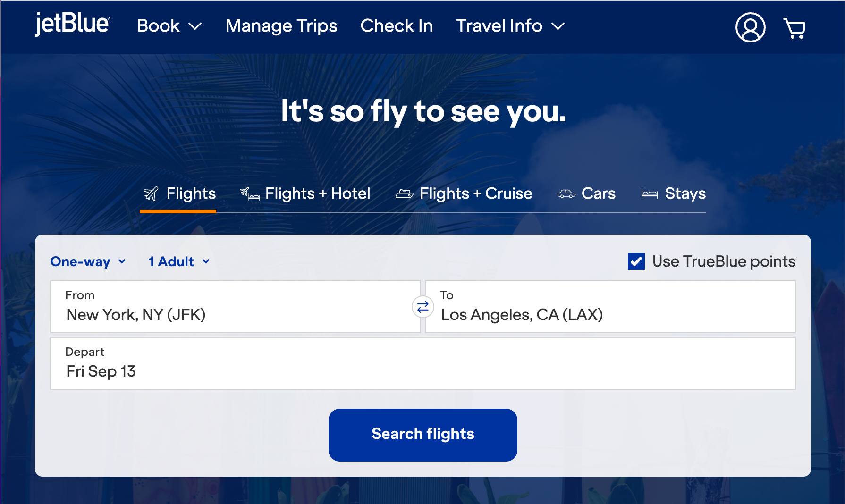The height and width of the screenshot is (504, 845).
Task: Expand the Travel Info dropdown
Action: (510, 26)
